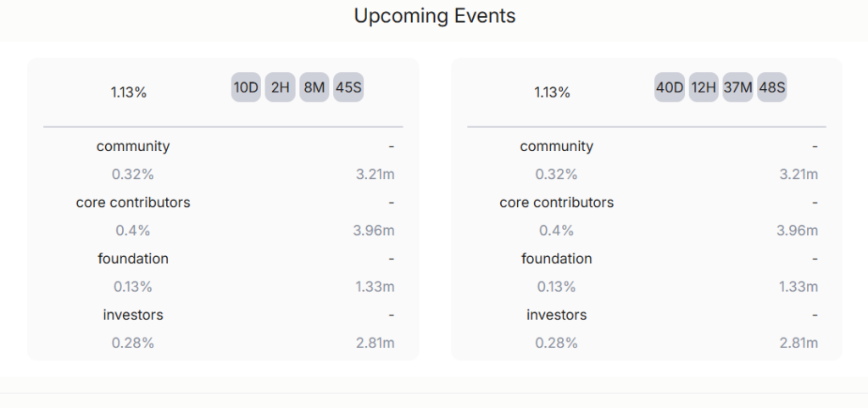The width and height of the screenshot is (868, 408).
Task: Click investors label in the 40D event card
Action: click(556, 315)
